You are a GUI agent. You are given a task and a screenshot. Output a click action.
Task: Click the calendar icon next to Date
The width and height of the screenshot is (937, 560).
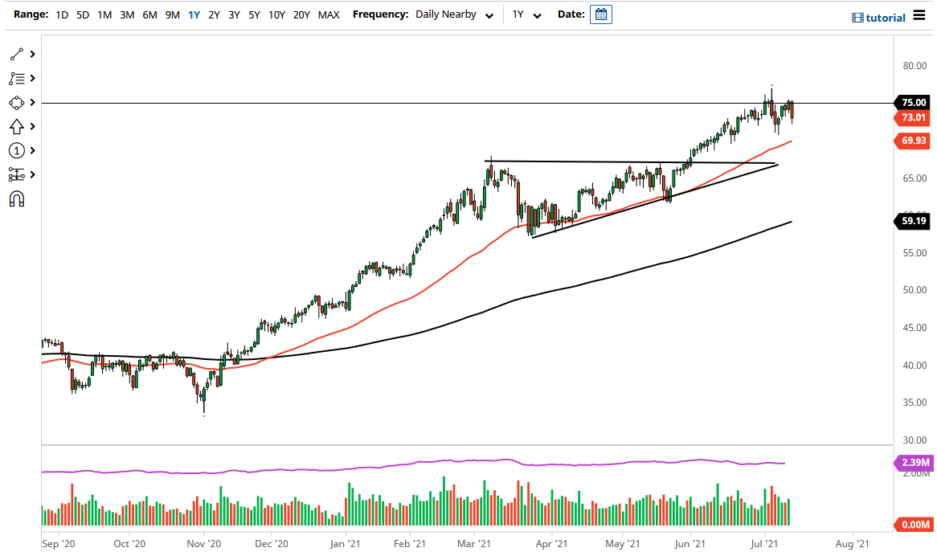[601, 14]
